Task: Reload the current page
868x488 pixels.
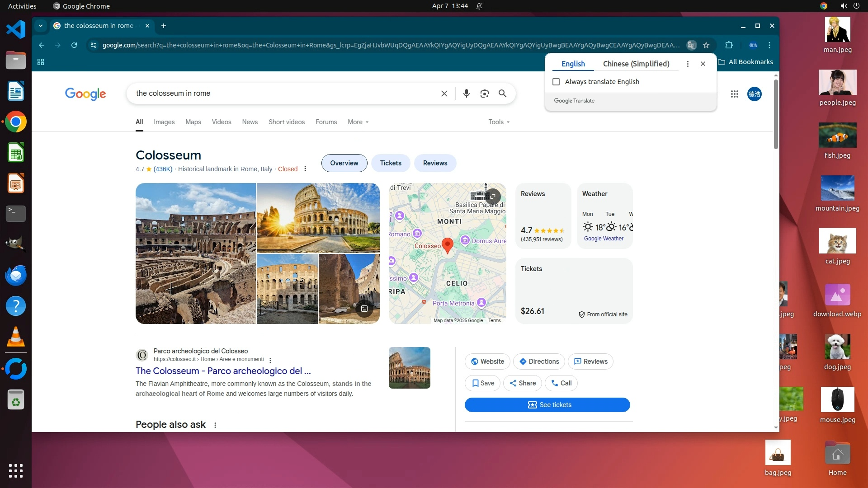Action: [74, 45]
